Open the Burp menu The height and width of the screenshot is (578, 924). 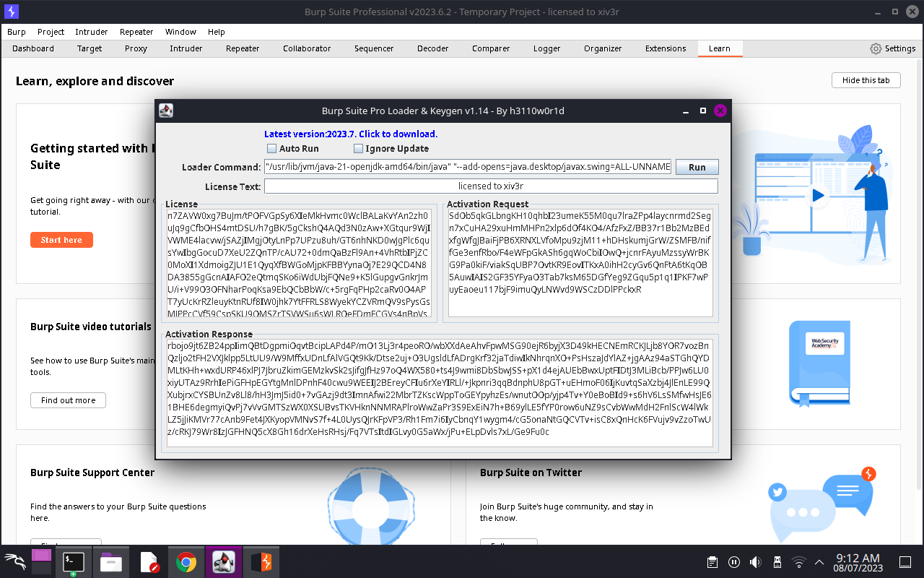[x=16, y=32]
